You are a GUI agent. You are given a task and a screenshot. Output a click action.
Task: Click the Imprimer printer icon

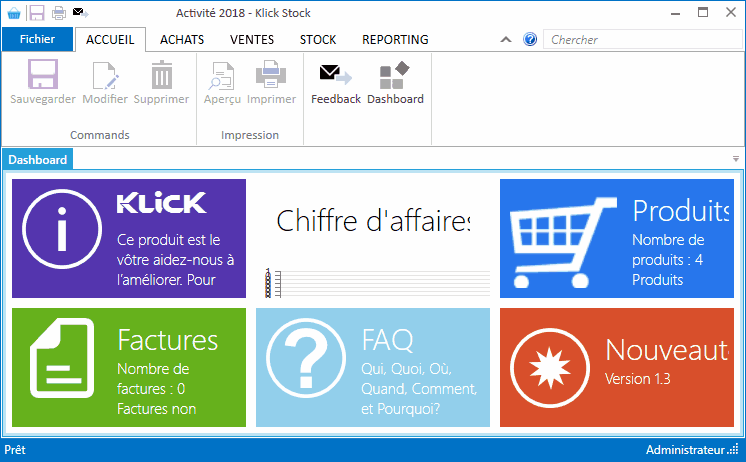coord(271,76)
